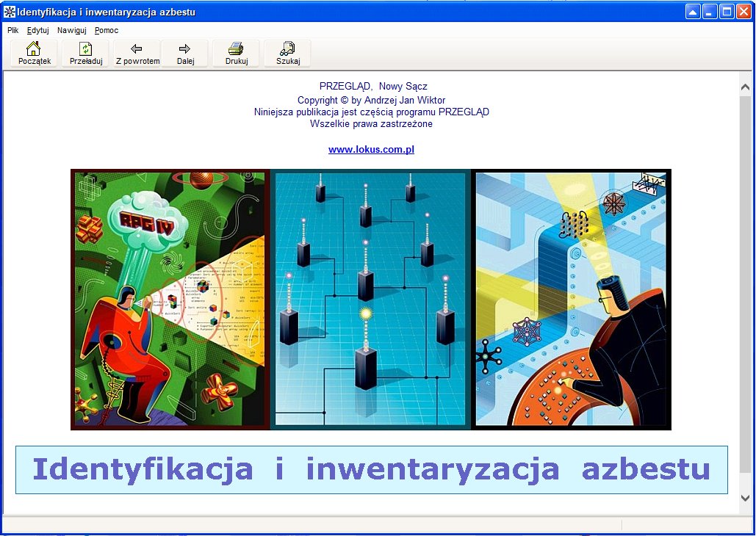
Task: Select the middle image of networked towers
Action: (x=370, y=299)
